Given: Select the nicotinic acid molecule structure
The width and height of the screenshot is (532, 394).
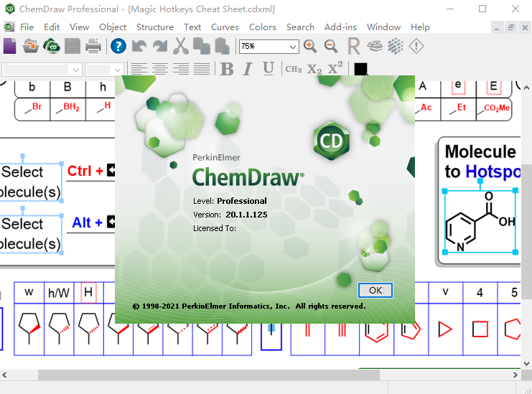Looking at the screenshot, I should 480,222.
